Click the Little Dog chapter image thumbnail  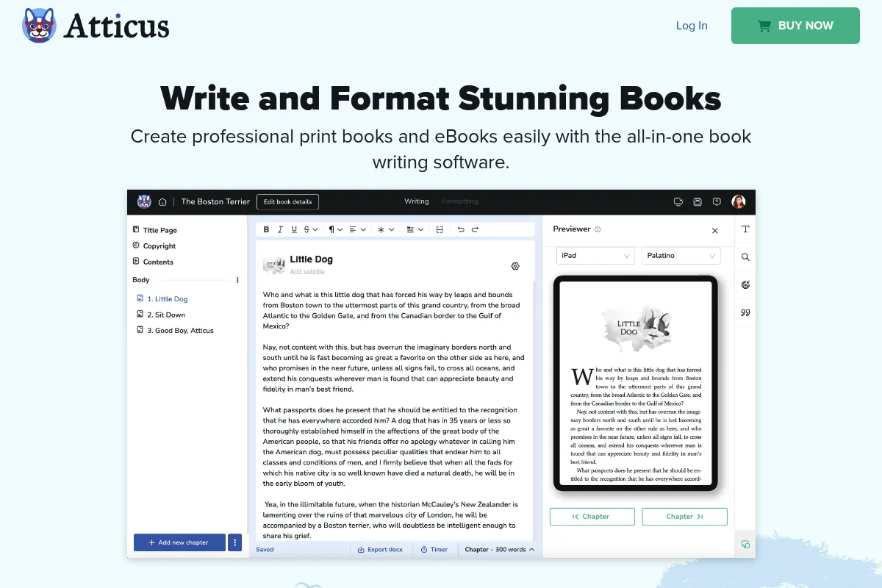point(274,265)
